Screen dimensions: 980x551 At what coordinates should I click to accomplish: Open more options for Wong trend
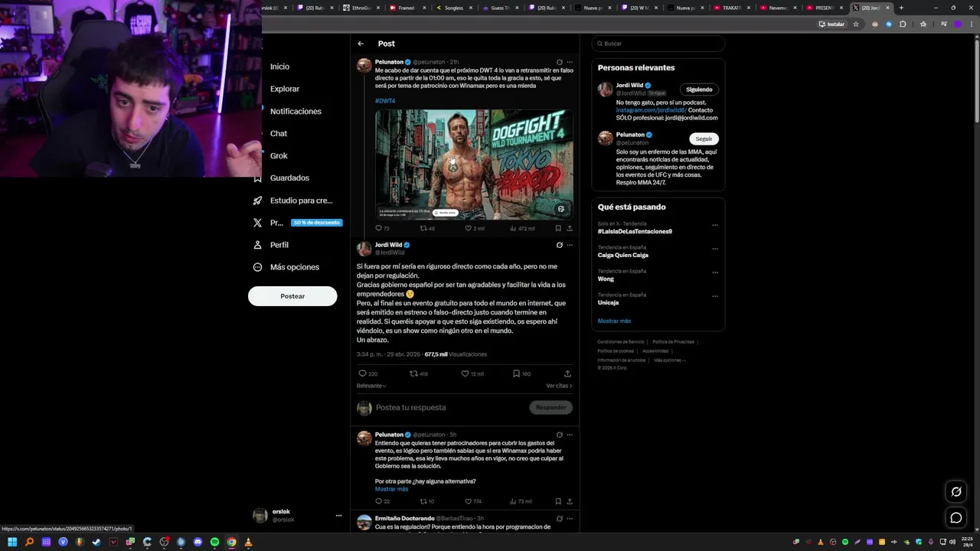tap(714, 272)
